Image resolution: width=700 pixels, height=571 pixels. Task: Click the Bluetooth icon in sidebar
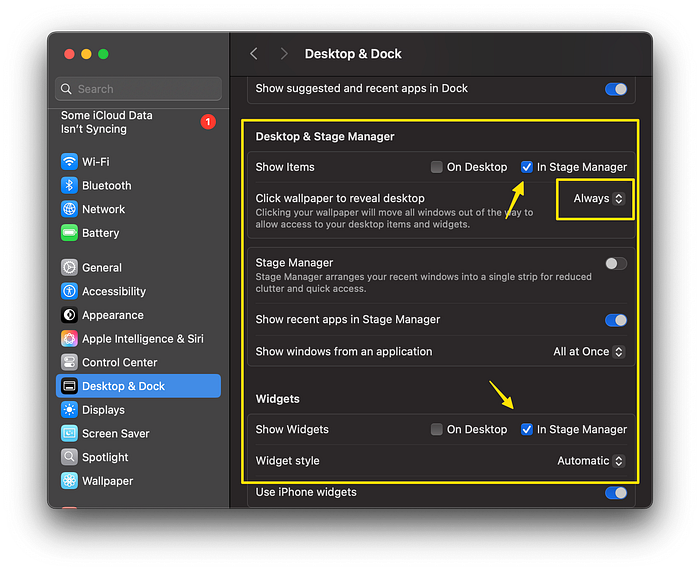tap(69, 185)
